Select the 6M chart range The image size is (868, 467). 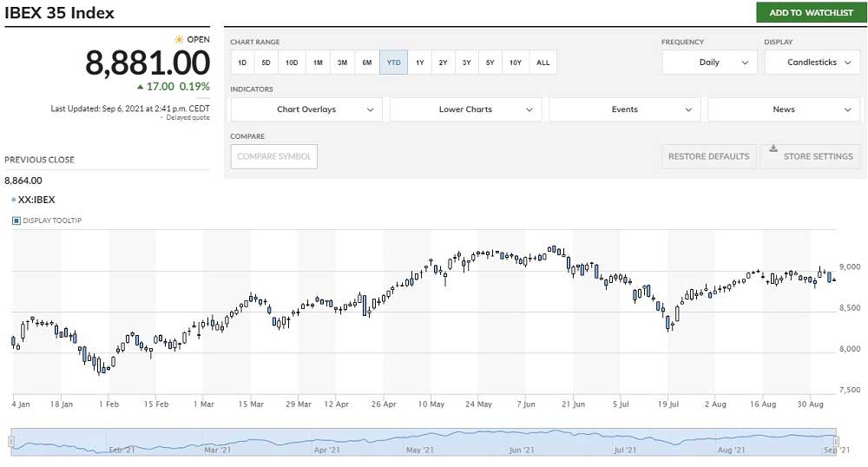click(367, 62)
